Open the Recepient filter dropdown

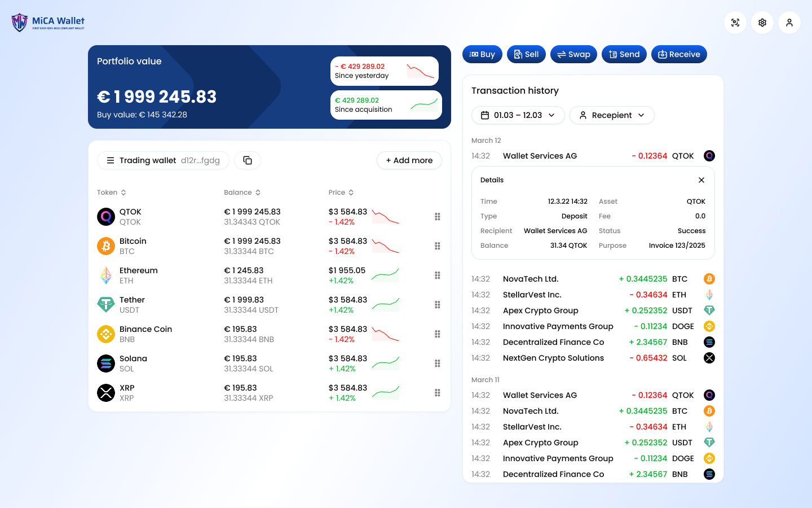pos(612,115)
